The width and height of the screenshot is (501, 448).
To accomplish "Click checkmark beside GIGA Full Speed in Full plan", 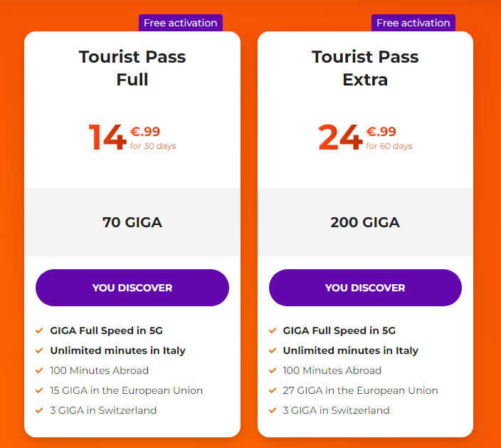I will tap(39, 330).
